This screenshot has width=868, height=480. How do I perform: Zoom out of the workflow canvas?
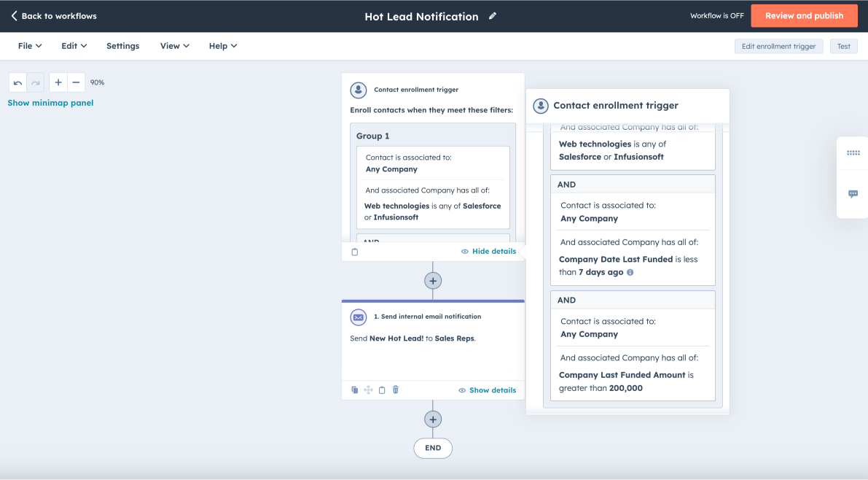point(77,82)
